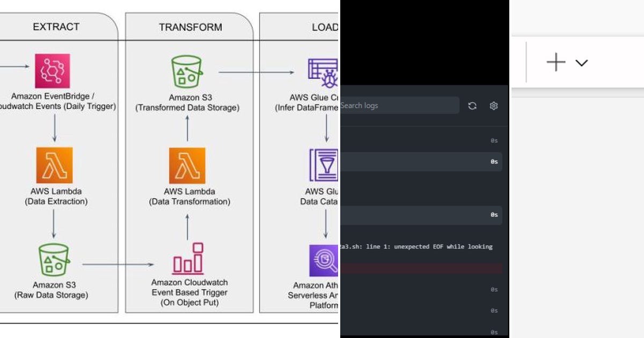Refresh the logs with the reload icon
Viewport: 644px width, 338px height.
472,106
